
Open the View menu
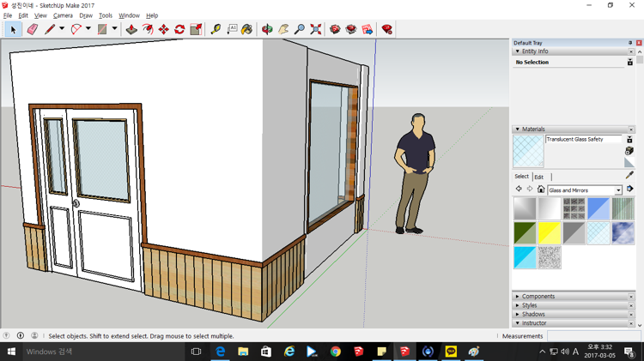[x=40, y=15]
